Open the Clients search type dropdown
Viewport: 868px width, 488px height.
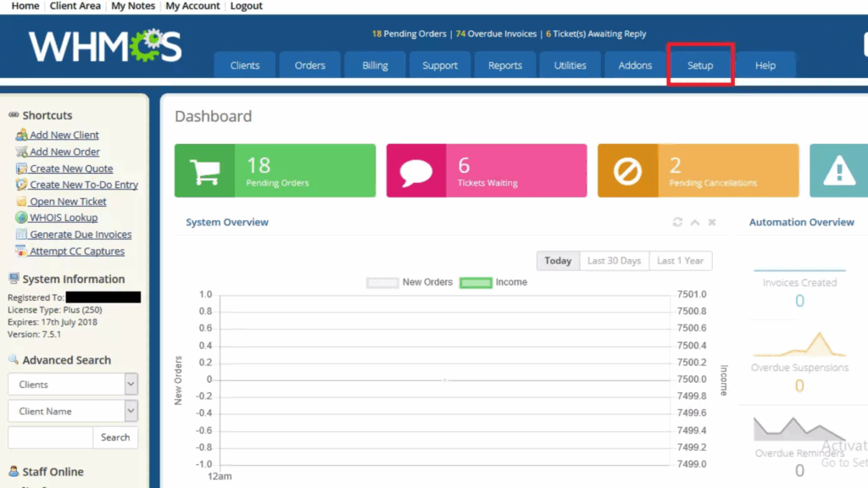point(73,384)
